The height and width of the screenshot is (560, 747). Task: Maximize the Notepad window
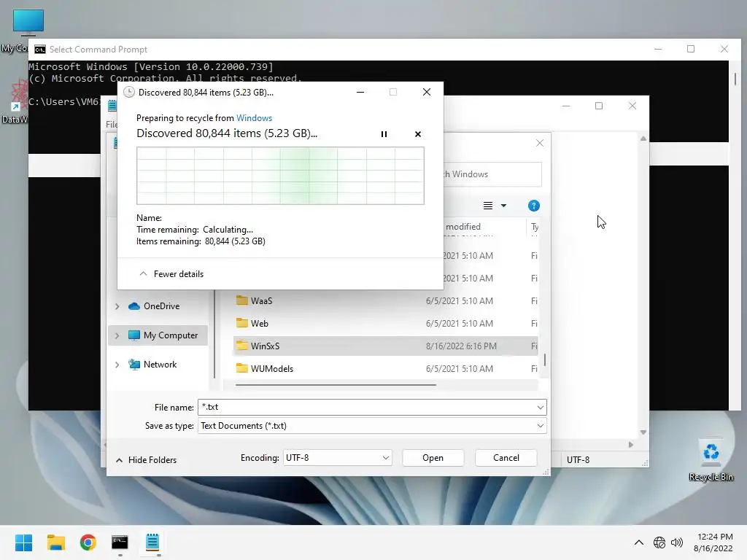pyautogui.click(x=599, y=106)
